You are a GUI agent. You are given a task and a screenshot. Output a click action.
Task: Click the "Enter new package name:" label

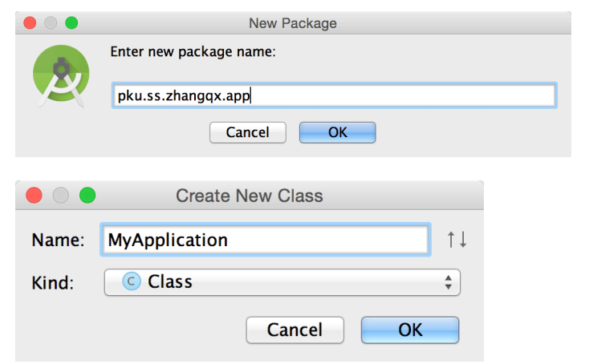coord(193,52)
